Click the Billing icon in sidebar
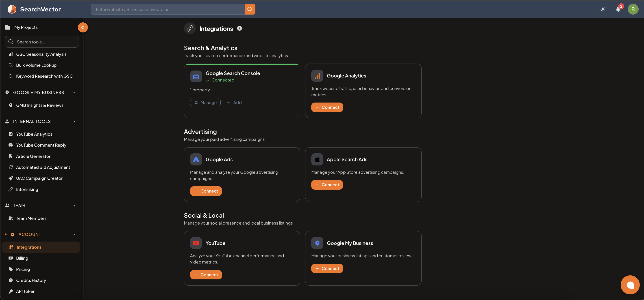The image size is (644, 300). [x=11, y=258]
